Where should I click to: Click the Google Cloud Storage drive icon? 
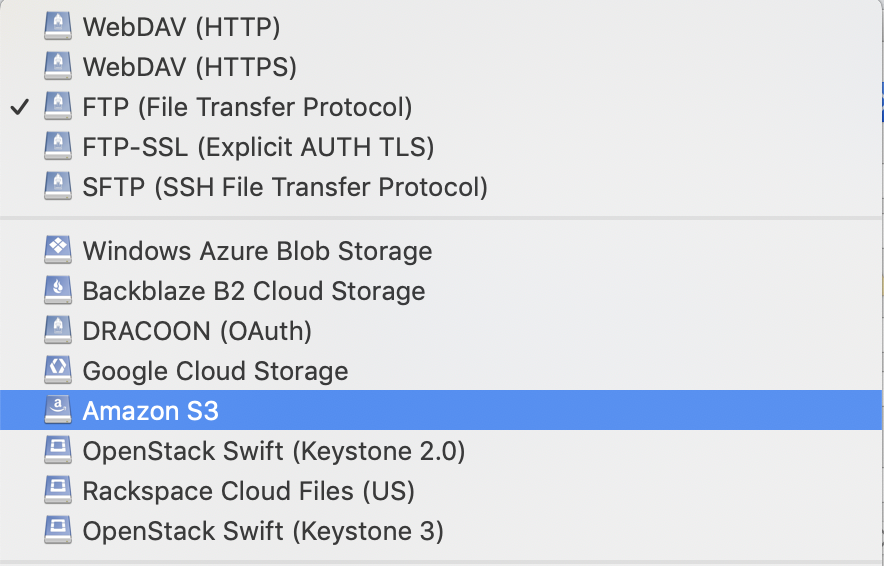[x=58, y=370]
